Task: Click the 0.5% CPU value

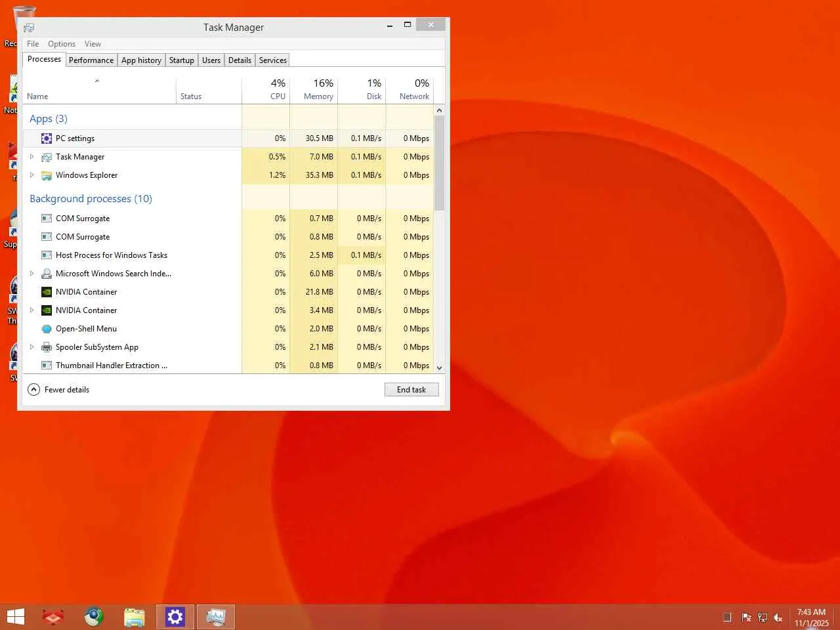Action: pyautogui.click(x=278, y=157)
